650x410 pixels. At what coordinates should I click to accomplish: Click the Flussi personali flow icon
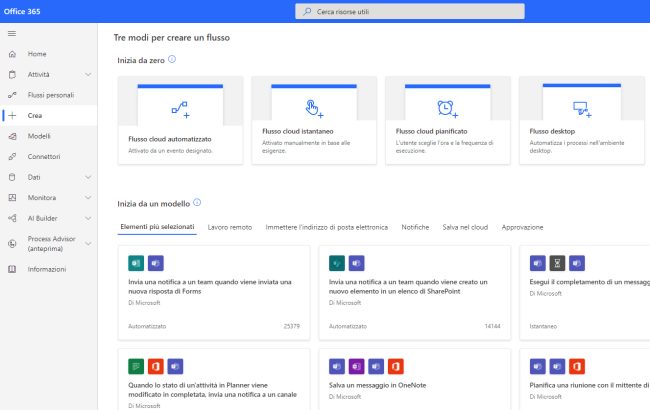[12, 95]
